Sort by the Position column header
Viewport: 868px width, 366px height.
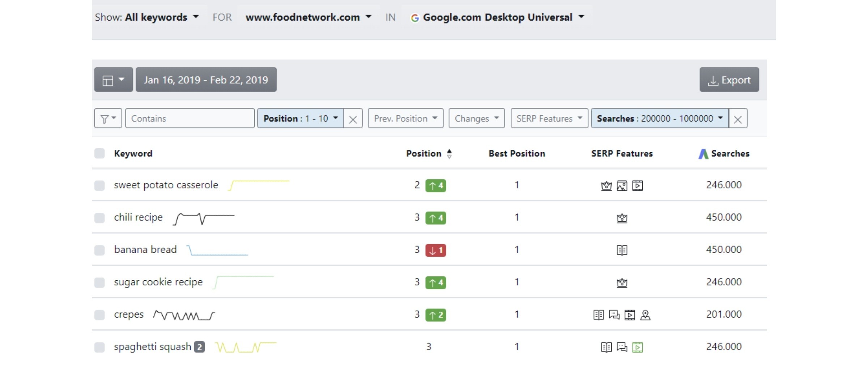click(x=429, y=153)
